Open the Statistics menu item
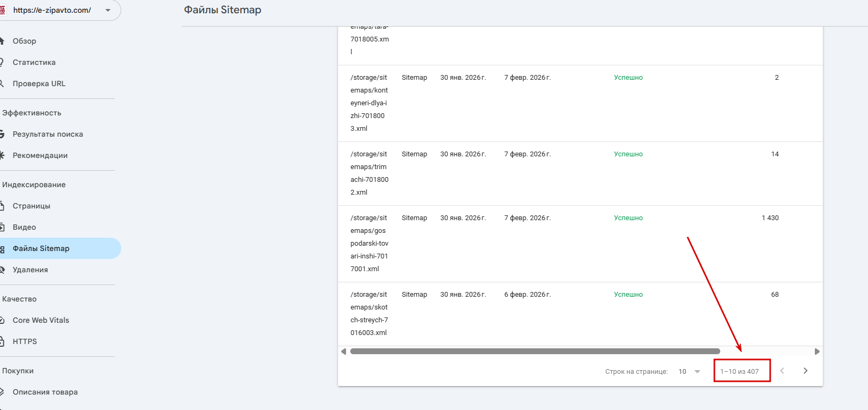868x410 pixels. click(x=34, y=62)
